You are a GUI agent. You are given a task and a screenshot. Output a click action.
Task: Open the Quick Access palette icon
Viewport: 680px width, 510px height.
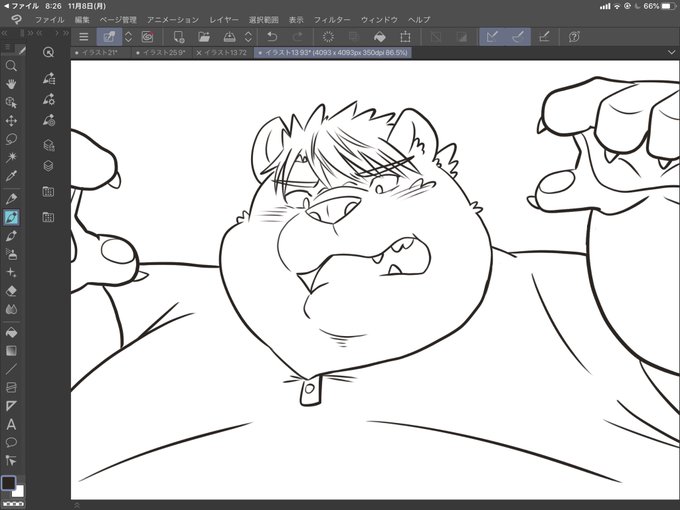coord(49,52)
